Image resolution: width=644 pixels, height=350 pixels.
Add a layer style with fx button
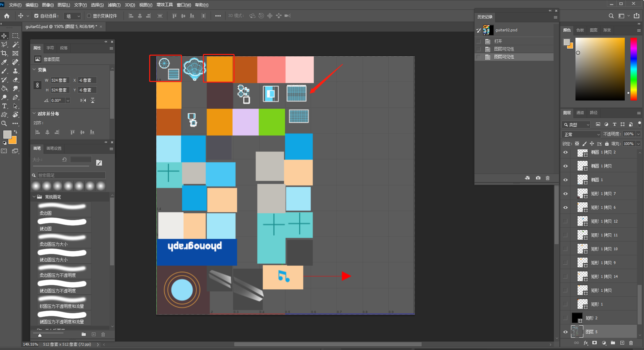tap(586, 343)
